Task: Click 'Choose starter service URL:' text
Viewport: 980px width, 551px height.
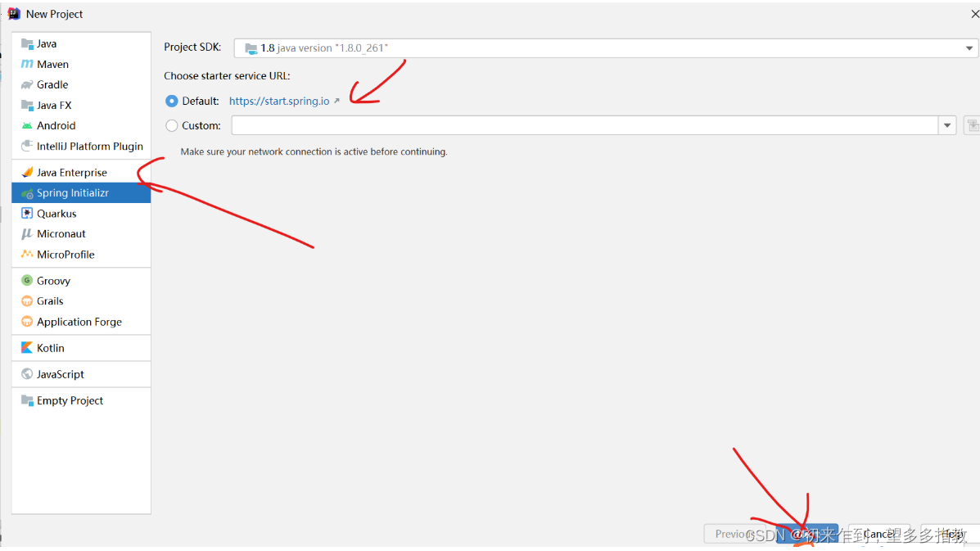Action: click(227, 76)
